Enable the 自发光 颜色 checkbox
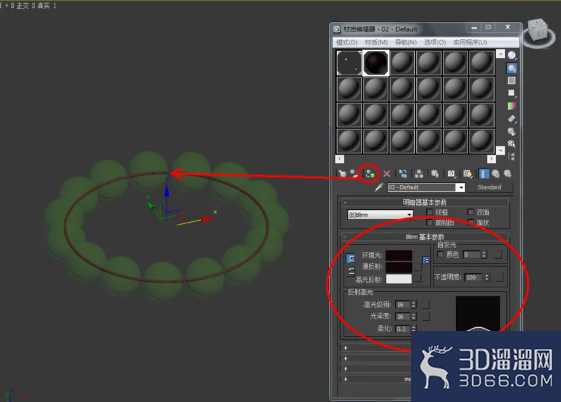Screen dimensions: 561x402 click(440, 254)
